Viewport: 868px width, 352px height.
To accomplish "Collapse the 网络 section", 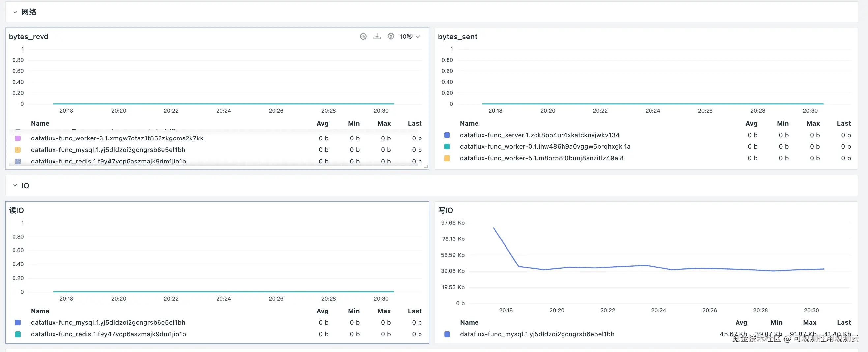I will click(x=15, y=12).
